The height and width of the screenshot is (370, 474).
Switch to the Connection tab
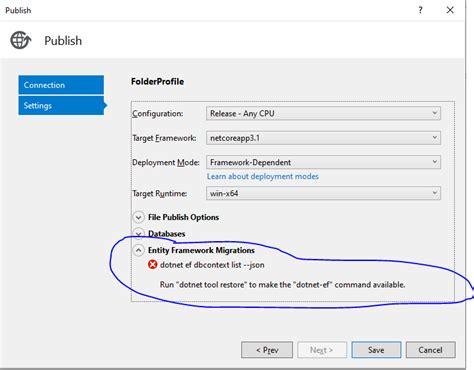coord(61,85)
